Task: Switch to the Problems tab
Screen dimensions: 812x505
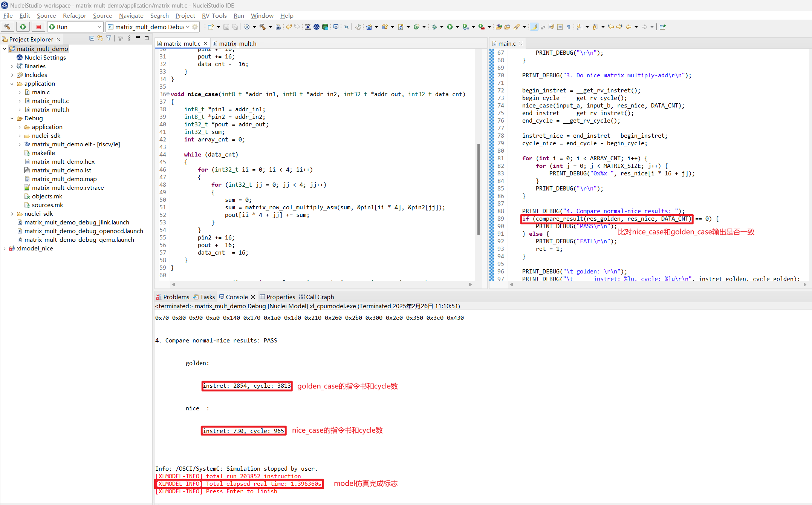Action: point(173,297)
